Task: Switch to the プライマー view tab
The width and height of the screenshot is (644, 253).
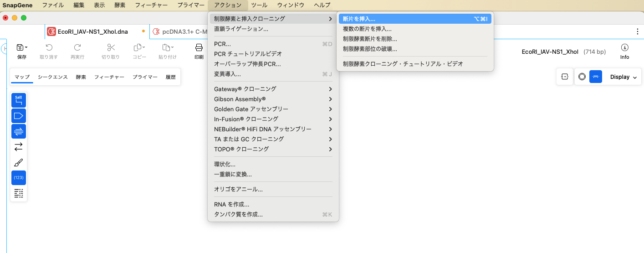Action: click(x=145, y=77)
